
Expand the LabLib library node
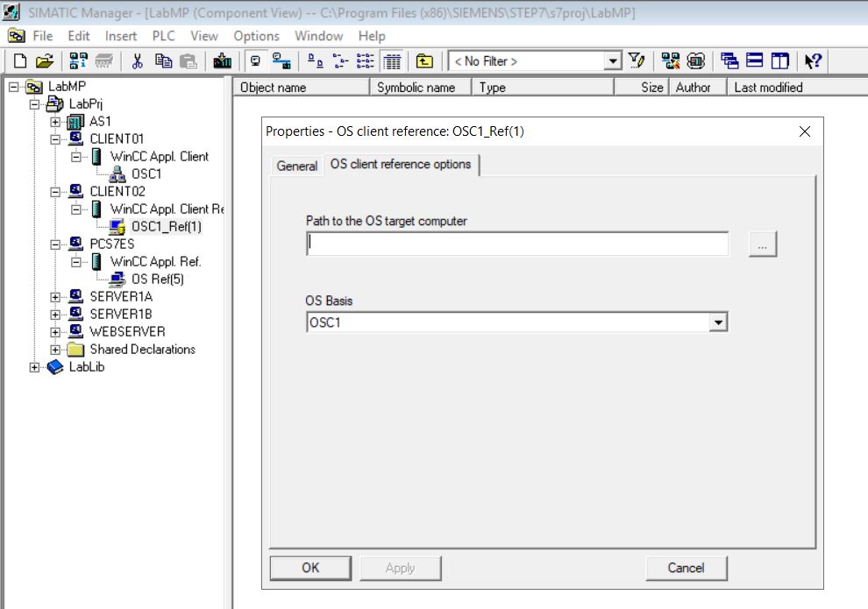34,367
